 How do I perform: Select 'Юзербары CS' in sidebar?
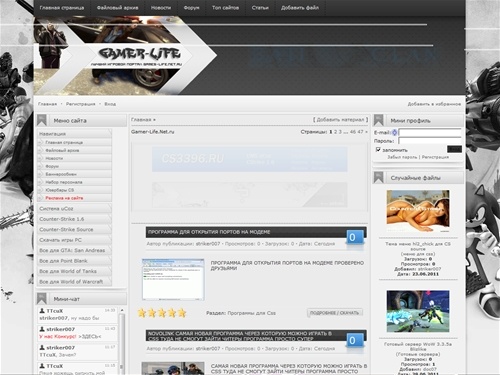(60, 190)
